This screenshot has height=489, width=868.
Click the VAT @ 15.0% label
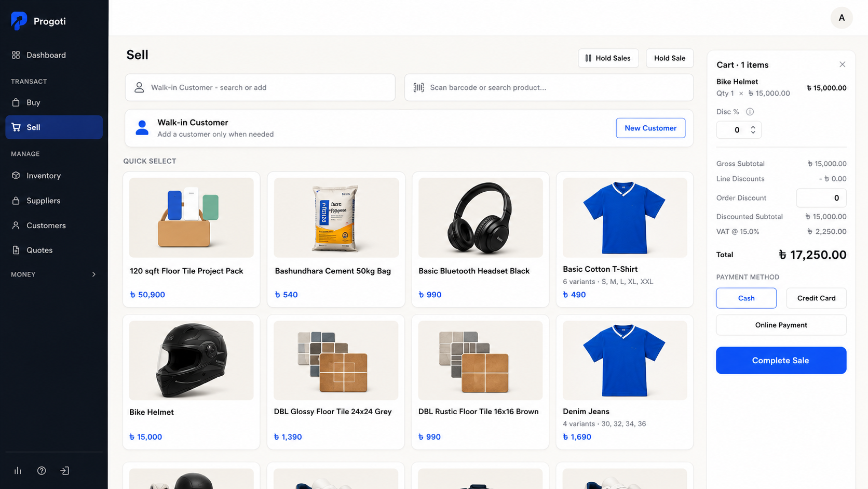738,232
